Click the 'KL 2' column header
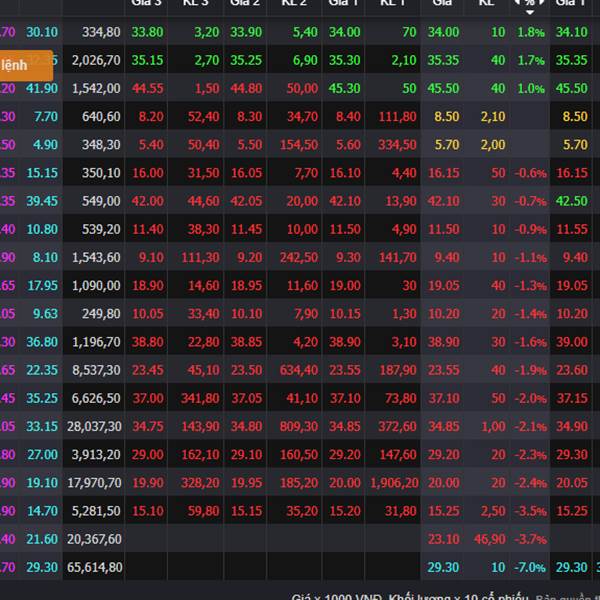 tap(294, 3)
